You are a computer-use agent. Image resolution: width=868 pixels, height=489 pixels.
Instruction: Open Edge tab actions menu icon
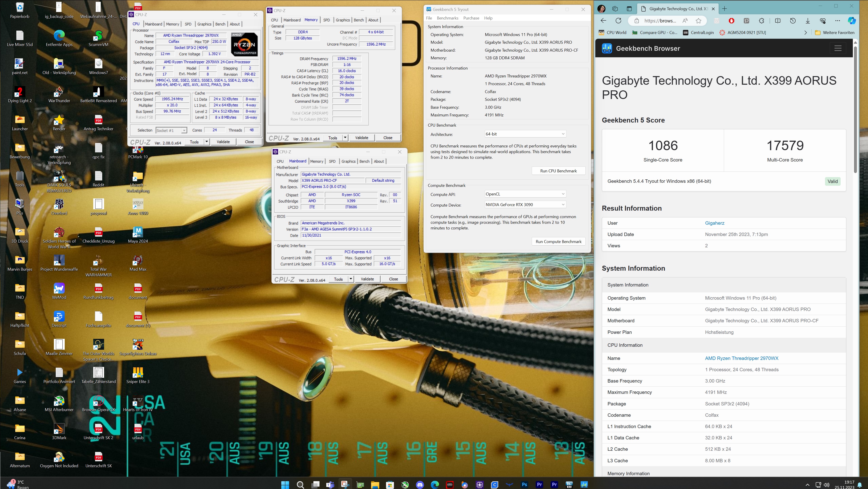(629, 9)
